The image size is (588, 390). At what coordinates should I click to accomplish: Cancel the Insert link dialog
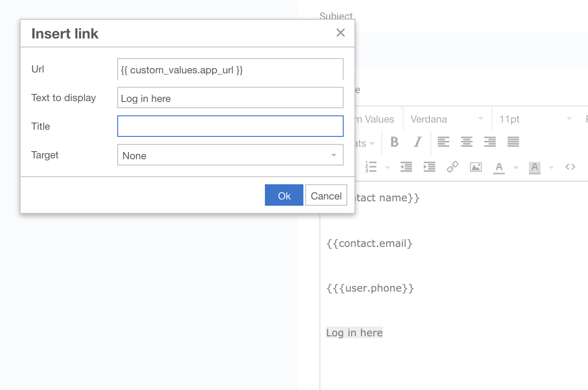(x=326, y=195)
